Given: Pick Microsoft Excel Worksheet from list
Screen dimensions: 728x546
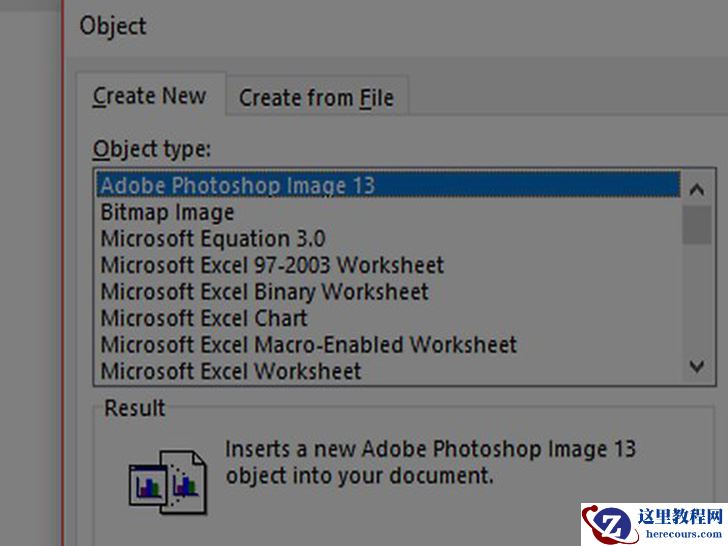Looking at the screenshot, I should point(231,371).
